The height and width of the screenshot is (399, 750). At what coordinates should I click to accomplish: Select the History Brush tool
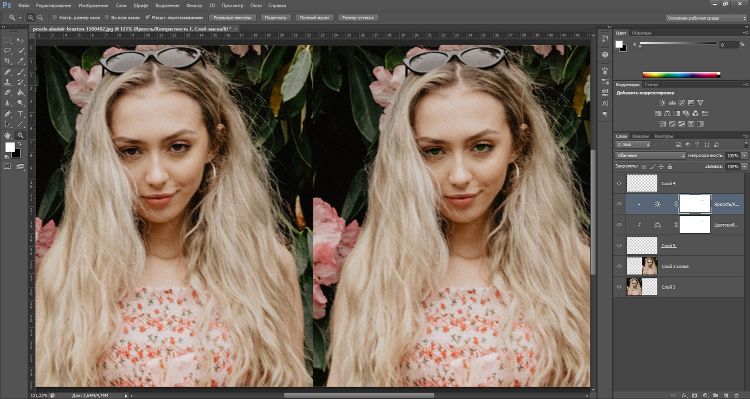coord(20,82)
